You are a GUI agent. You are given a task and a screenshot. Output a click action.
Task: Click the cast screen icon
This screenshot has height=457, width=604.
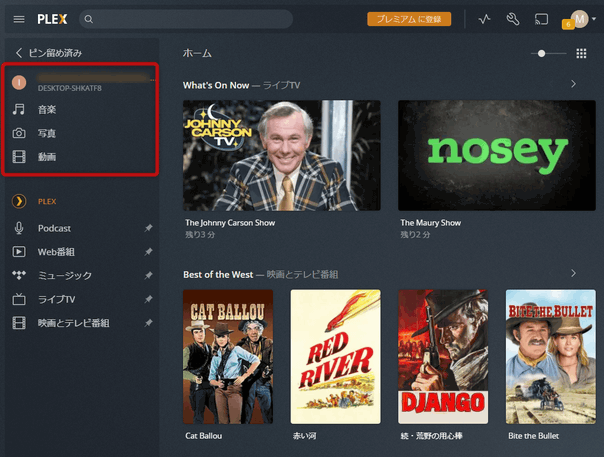point(541,19)
